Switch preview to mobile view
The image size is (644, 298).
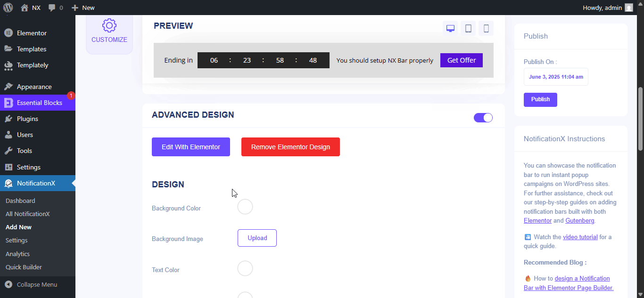(x=486, y=28)
